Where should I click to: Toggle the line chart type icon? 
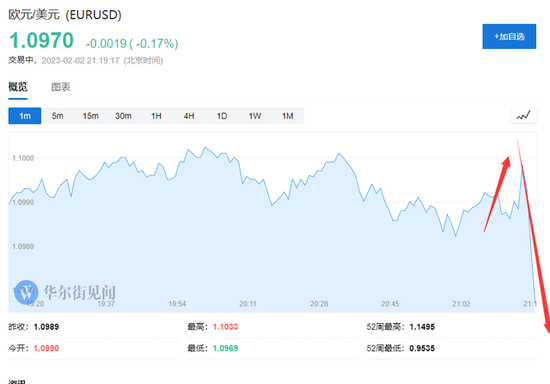[x=523, y=115]
